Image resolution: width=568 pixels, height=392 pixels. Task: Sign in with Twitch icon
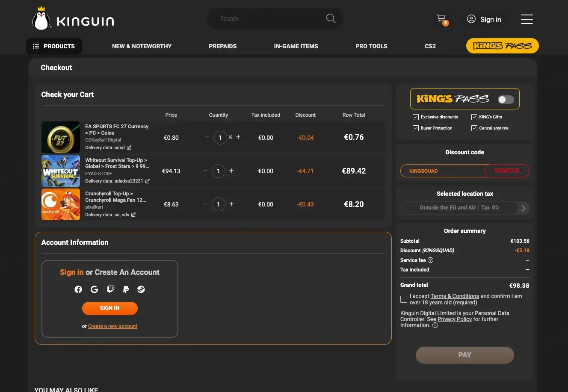pyautogui.click(x=110, y=289)
